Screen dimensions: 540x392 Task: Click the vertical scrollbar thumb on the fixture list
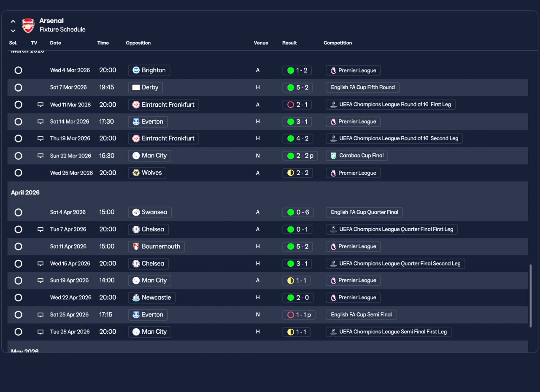[x=531, y=295]
